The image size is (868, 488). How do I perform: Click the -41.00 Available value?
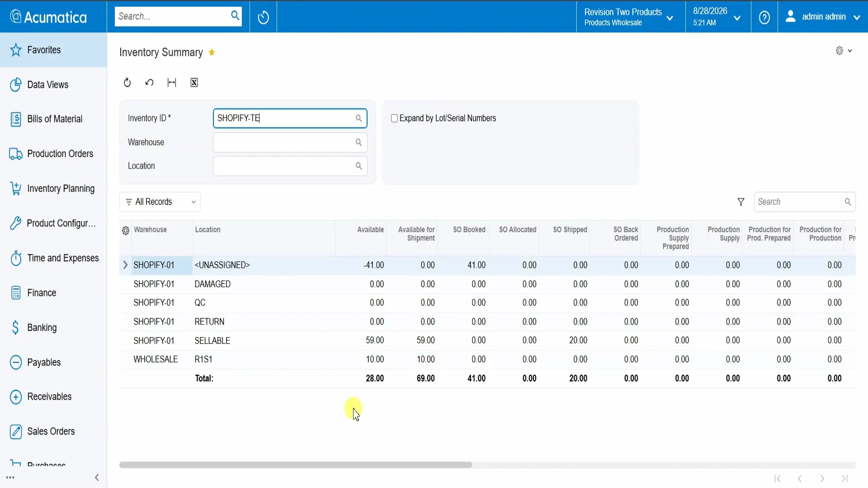coord(373,265)
